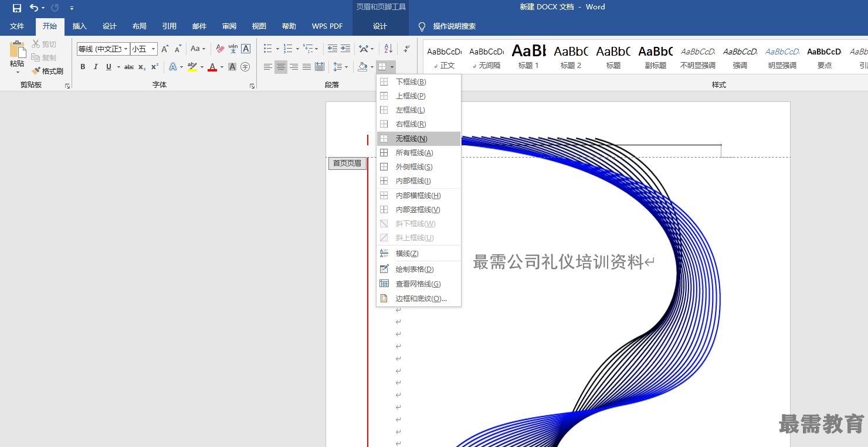Apply the yellow text highlight color
868x447 pixels.
pos(192,67)
